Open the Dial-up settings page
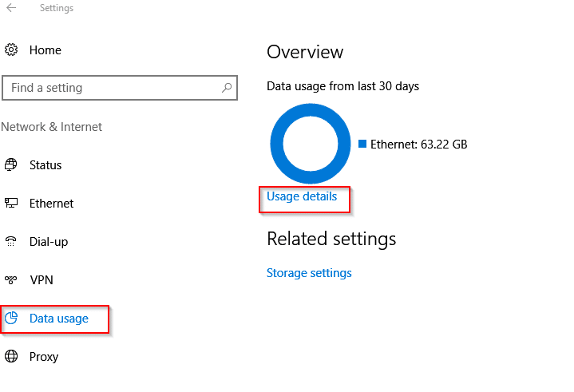This screenshot has width=574, height=392. (49, 242)
